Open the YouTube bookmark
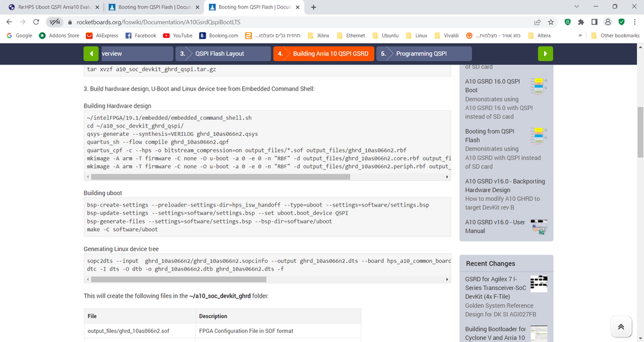644x342 pixels. (177, 35)
